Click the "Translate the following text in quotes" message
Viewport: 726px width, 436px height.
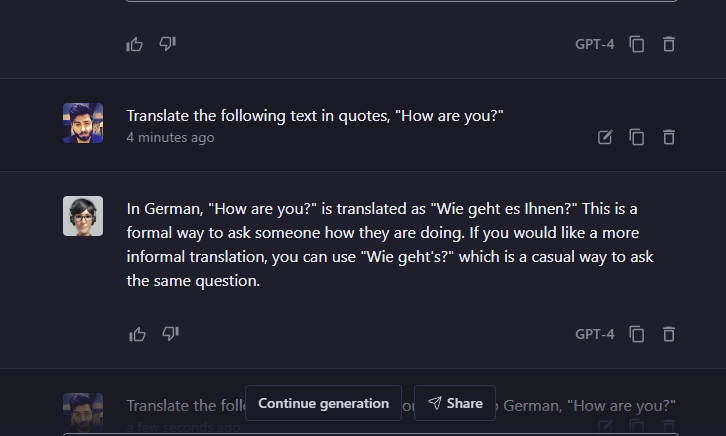click(x=315, y=115)
